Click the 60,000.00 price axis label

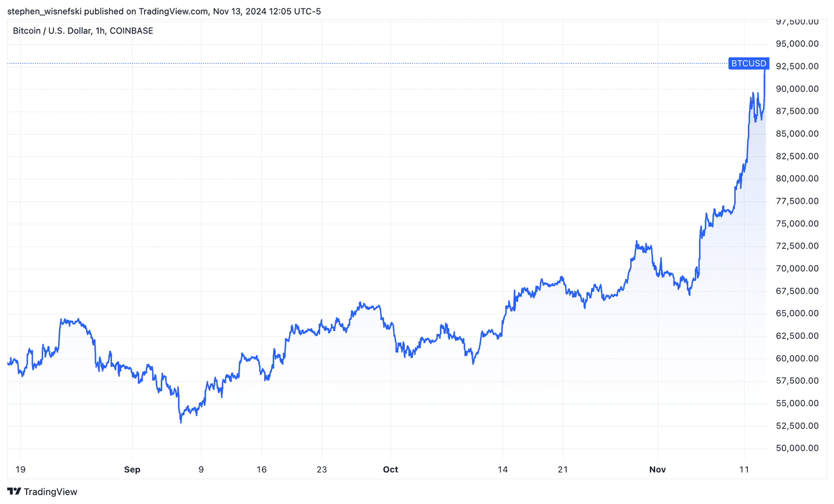coord(797,358)
